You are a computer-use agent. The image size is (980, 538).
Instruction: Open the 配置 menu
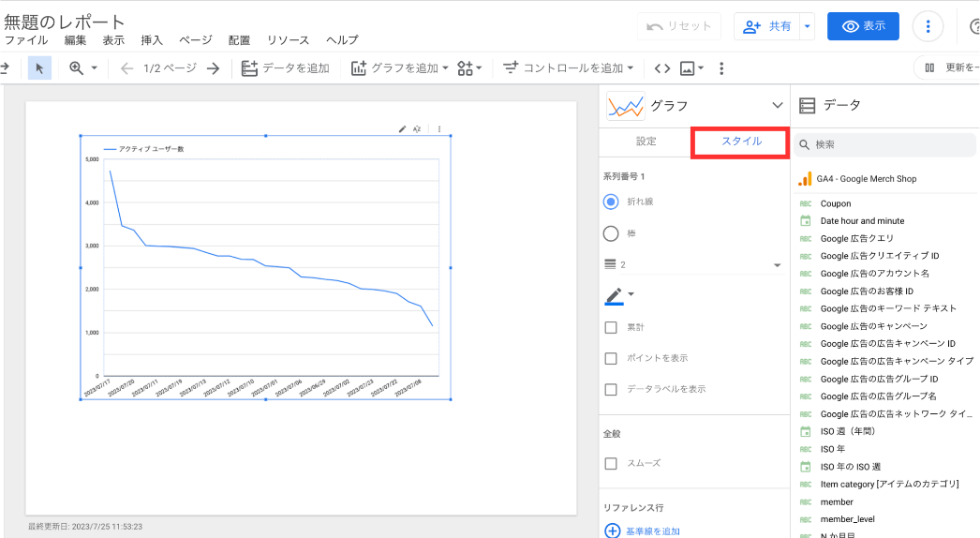(x=239, y=40)
